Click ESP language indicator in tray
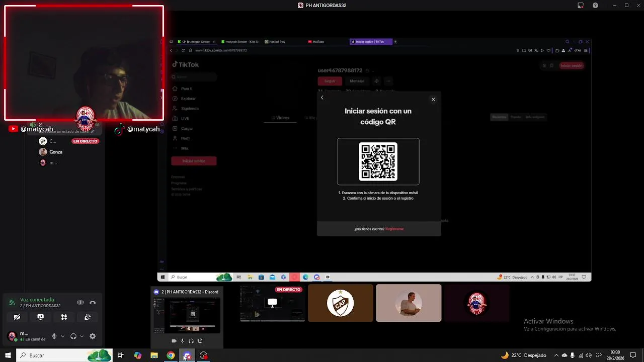Image resolution: width=644 pixels, height=362 pixels. pyautogui.click(x=599, y=355)
